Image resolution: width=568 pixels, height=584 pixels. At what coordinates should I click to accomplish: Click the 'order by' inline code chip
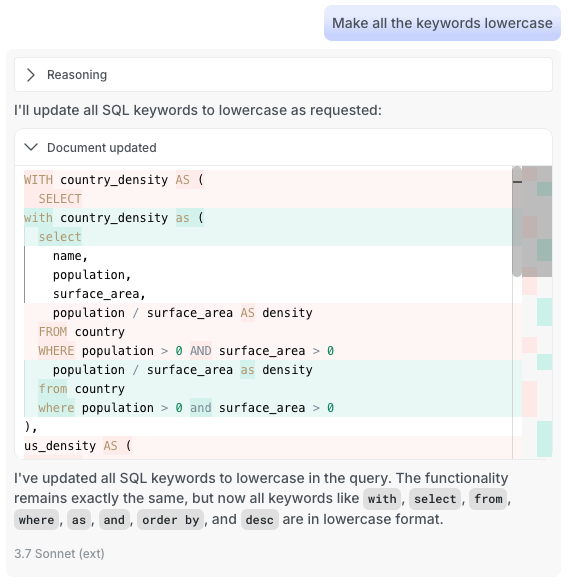[x=171, y=520]
